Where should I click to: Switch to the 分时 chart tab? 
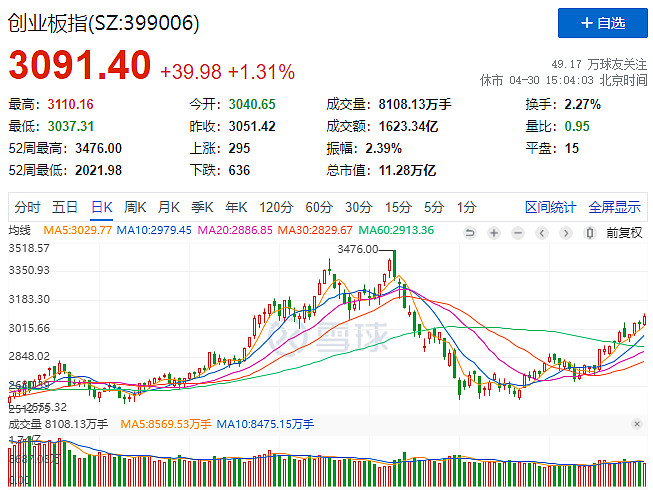(27, 207)
